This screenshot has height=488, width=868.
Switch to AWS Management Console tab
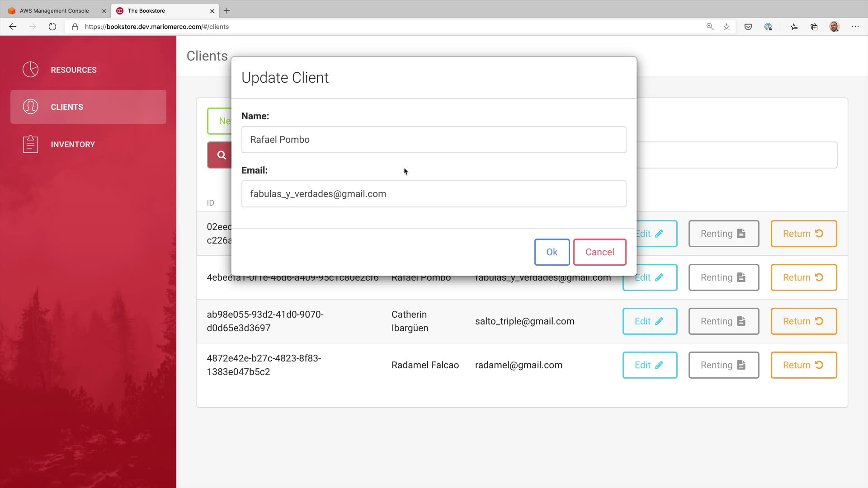click(x=54, y=10)
